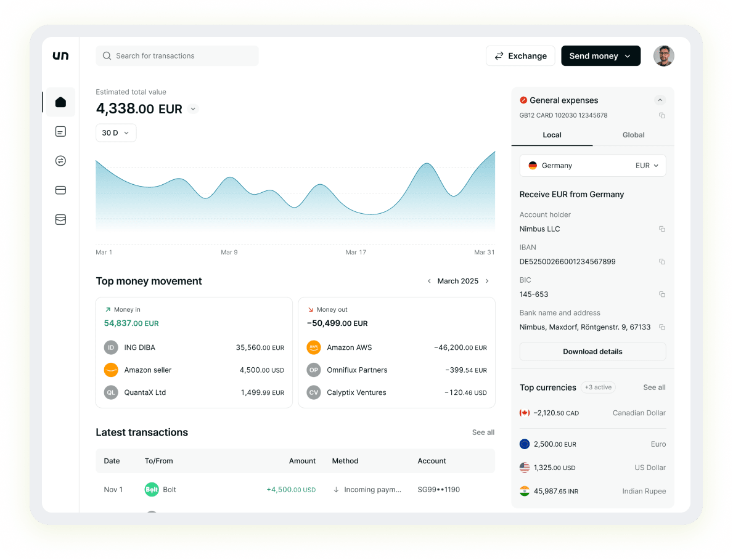This screenshot has height=560, width=733.
Task: Click the QuantaX Ltd avatar icon
Action: [x=111, y=392]
